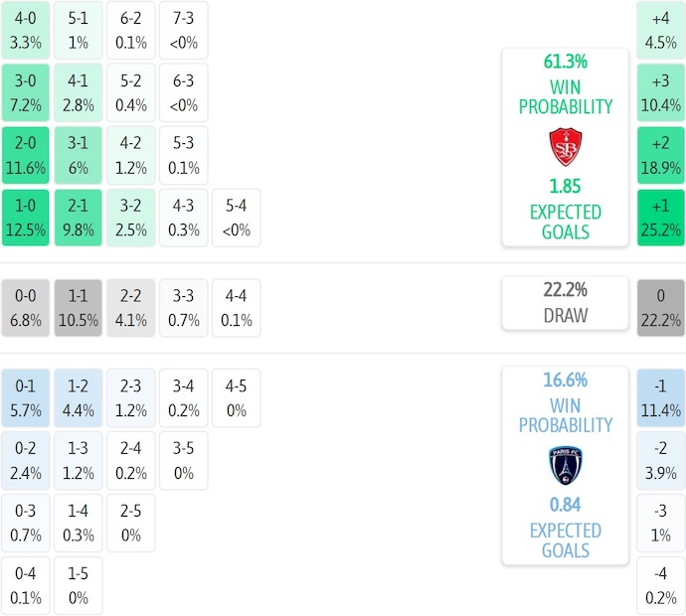Select the 4-0 score tile
This screenshot has height=616, width=686.
(25, 30)
